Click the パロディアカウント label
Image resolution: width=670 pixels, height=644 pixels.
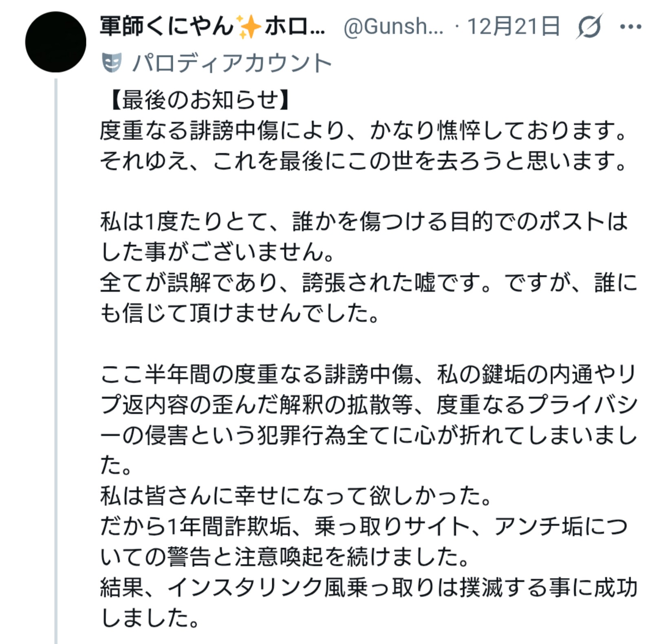click(231, 63)
